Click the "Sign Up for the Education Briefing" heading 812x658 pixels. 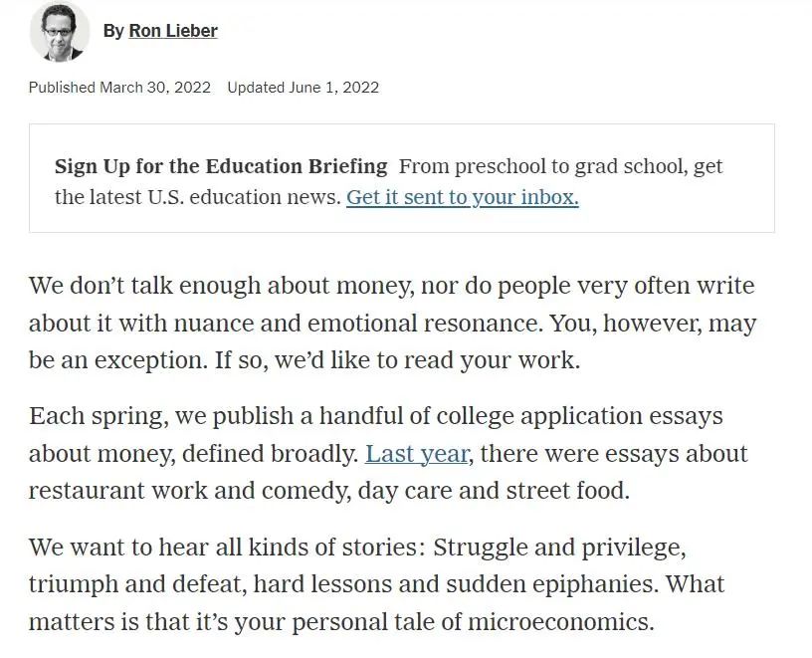[x=221, y=166]
